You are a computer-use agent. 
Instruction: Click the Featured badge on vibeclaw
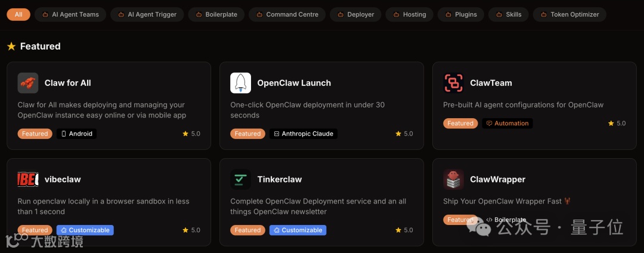[35, 230]
